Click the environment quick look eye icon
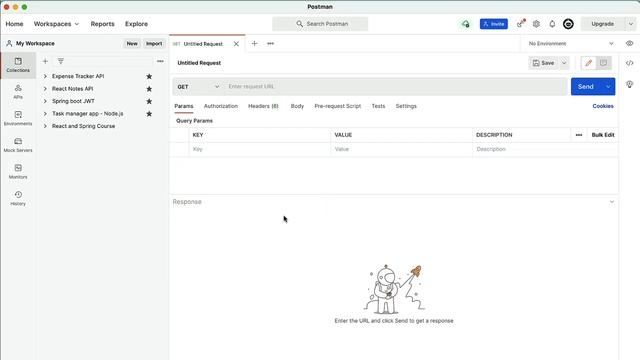Viewport: 640px width, 360px height. [x=629, y=43]
